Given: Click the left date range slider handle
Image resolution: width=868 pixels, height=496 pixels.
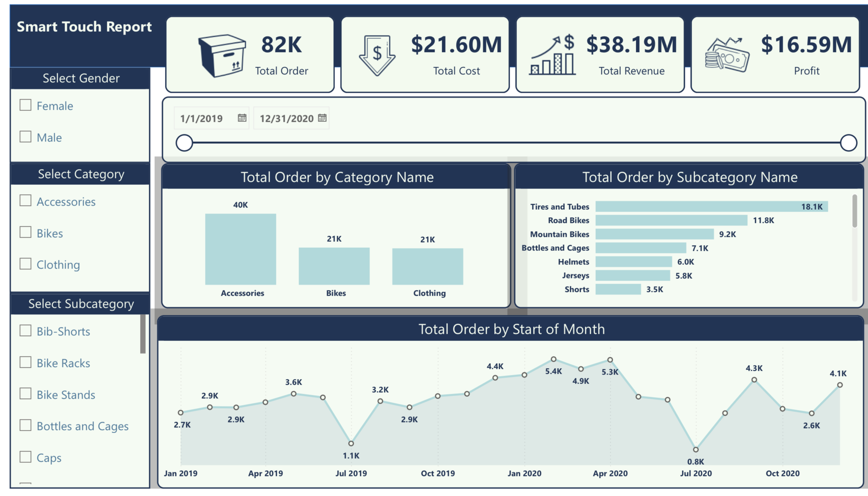Looking at the screenshot, I should (184, 143).
